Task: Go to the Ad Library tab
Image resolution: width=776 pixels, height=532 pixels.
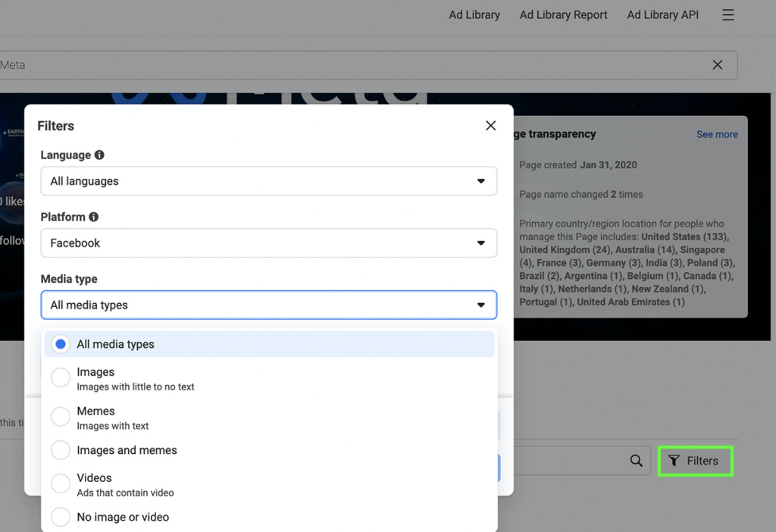Action: point(474,15)
